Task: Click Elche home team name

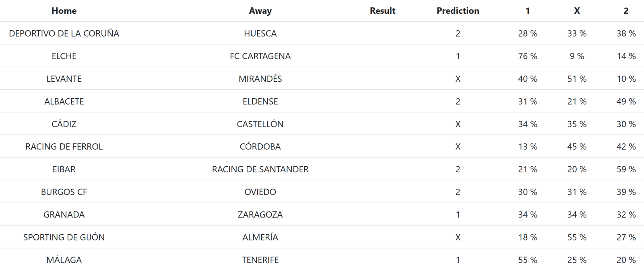Action: coord(64,56)
